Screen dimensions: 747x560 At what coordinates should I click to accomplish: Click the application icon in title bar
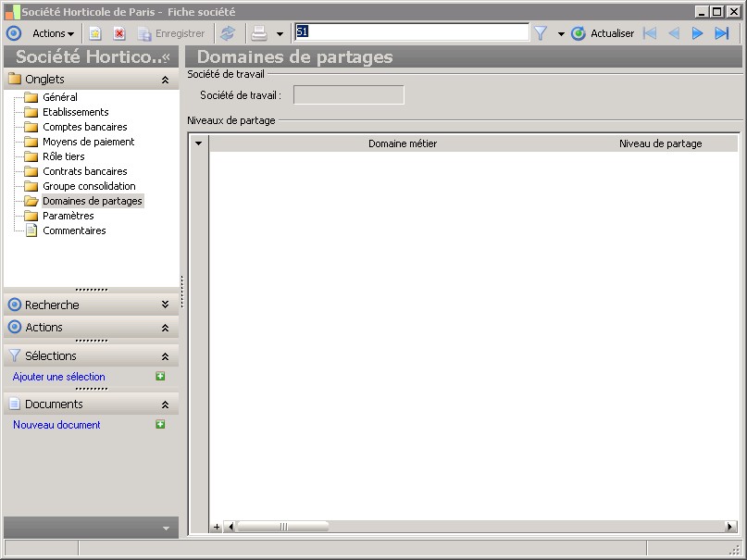(13, 12)
